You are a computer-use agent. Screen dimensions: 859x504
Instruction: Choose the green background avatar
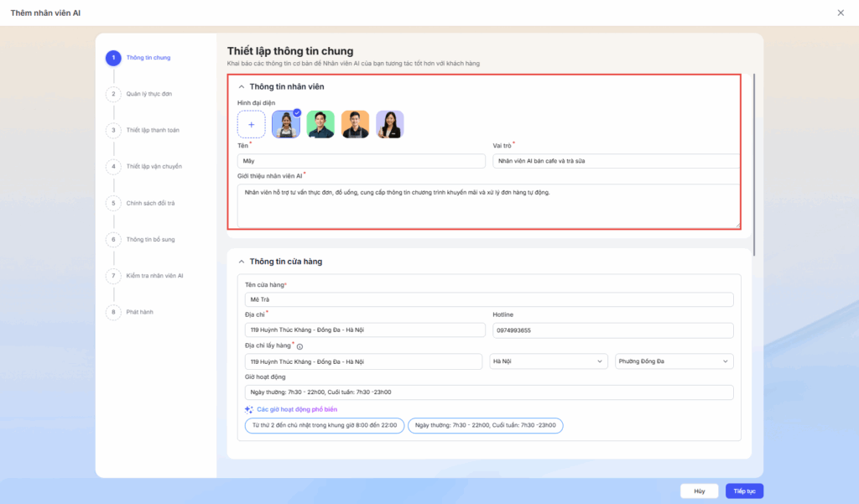pyautogui.click(x=320, y=124)
